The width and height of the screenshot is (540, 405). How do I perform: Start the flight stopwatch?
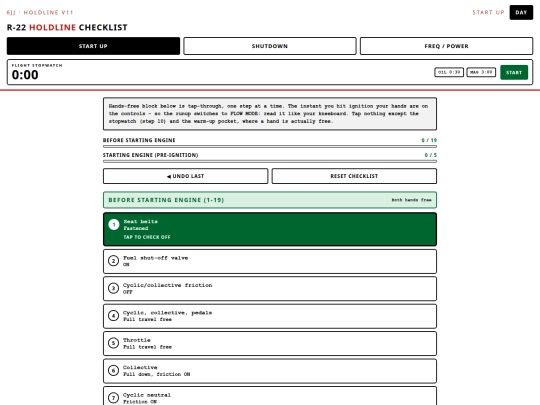point(514,72)
